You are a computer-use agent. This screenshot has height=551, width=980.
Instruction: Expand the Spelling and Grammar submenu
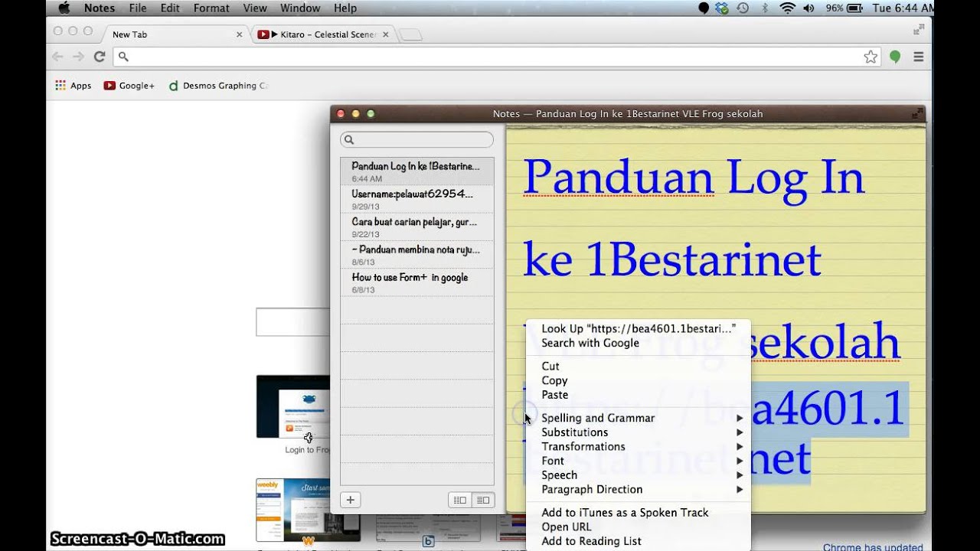tap(639, 418)
